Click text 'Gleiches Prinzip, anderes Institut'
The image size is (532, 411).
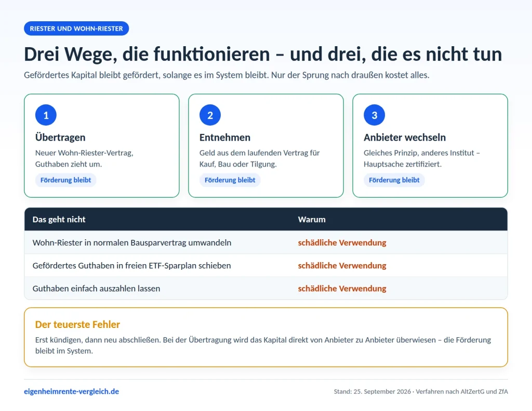[422, 158]
